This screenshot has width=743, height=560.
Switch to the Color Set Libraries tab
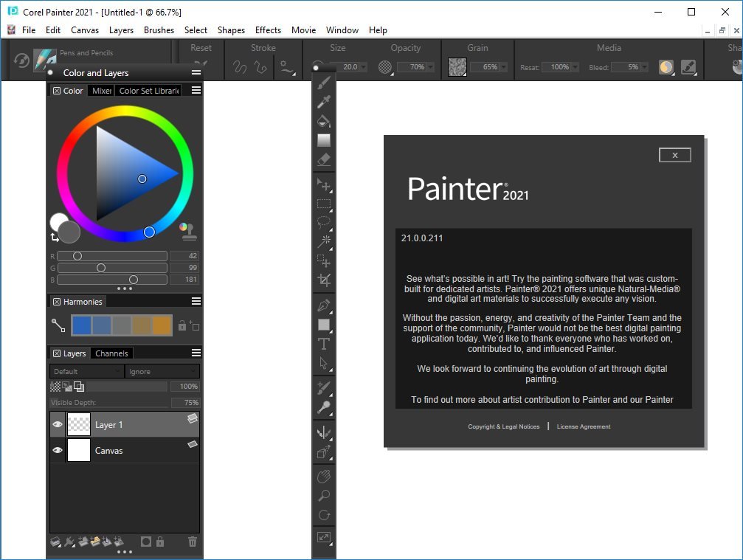(x=149, y=91)
